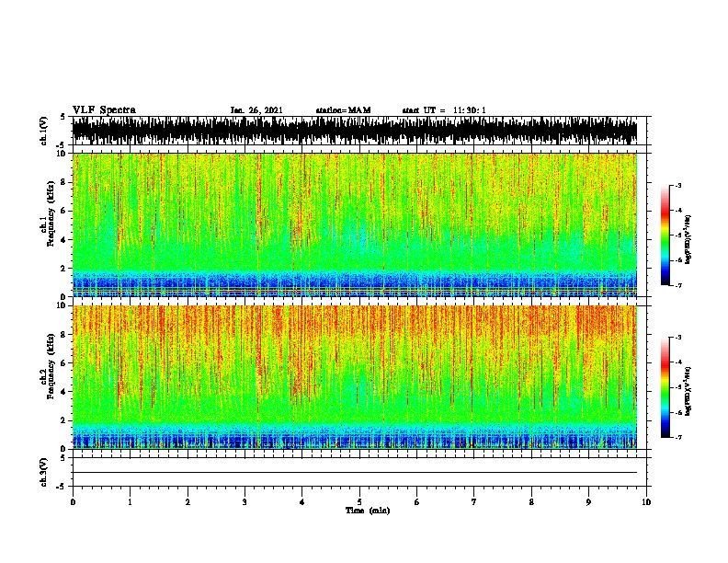Click time axis tick label "6"
The width and height of the screenshot is (728, 563).
[417, 502]
